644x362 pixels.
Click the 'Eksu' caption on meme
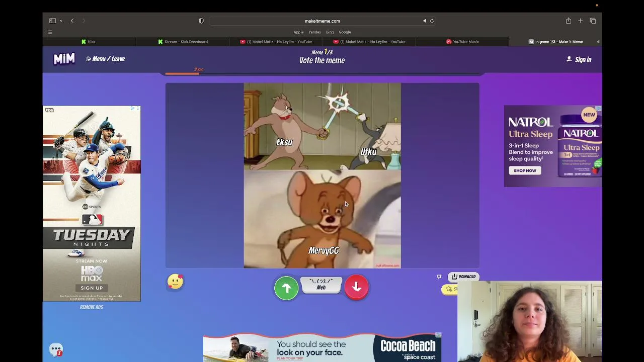tap(284, 142)
